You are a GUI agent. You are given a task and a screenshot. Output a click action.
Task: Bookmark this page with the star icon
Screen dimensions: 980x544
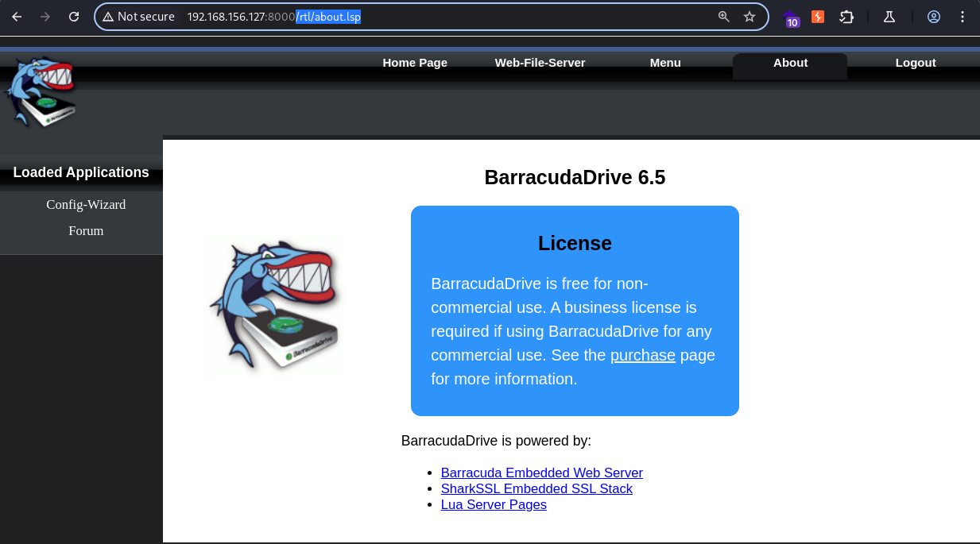pyautogui.click(x=750, y=17)
